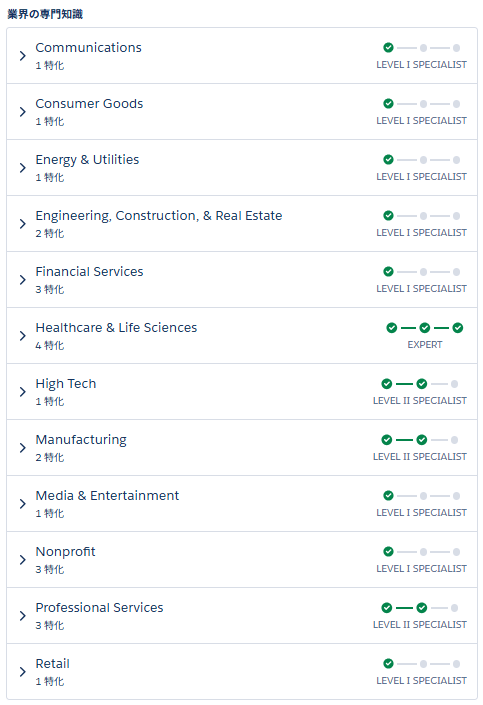This screenshot has width=483, height=705.
Task: Expand the Healthcare & Life Sciences chevron
Action: click(x=22, y=335)
